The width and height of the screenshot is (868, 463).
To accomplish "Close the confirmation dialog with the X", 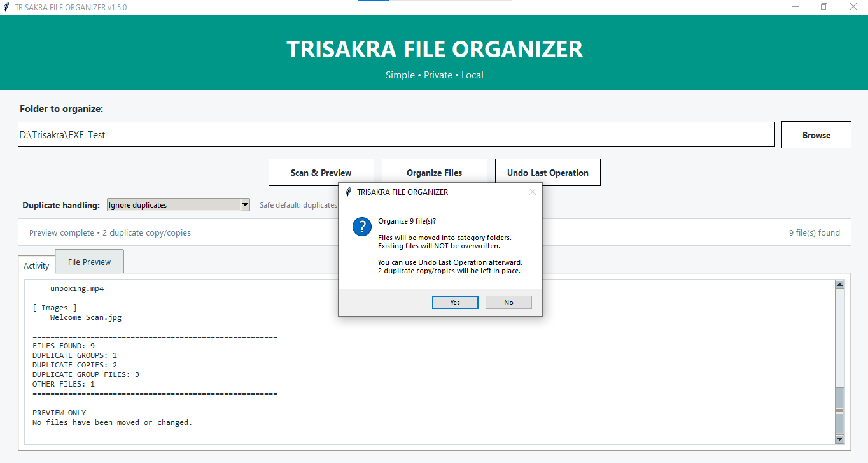I will (x=533, y=192).
